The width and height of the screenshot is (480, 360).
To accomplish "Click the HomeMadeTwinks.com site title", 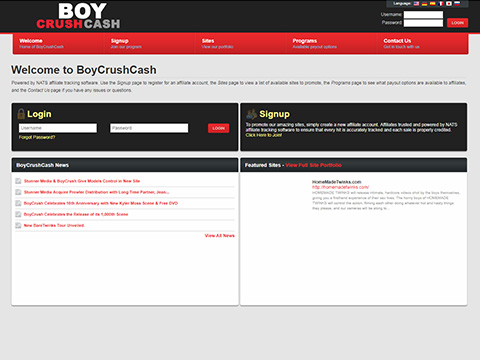I will (x=337, y=182).
